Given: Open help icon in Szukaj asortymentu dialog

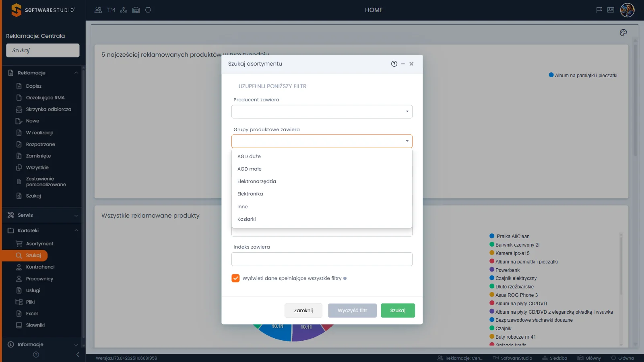Looking at the screenshot, I should (x=394, y=64).
